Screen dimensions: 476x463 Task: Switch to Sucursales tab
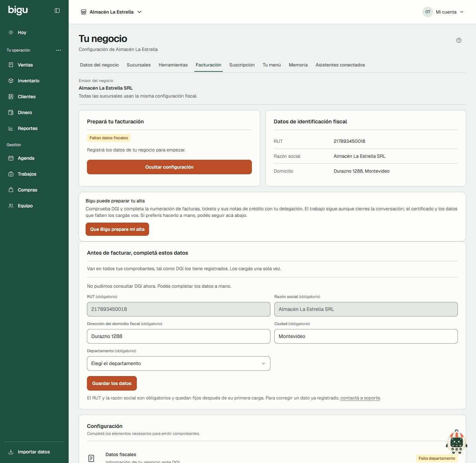[139, 65]
